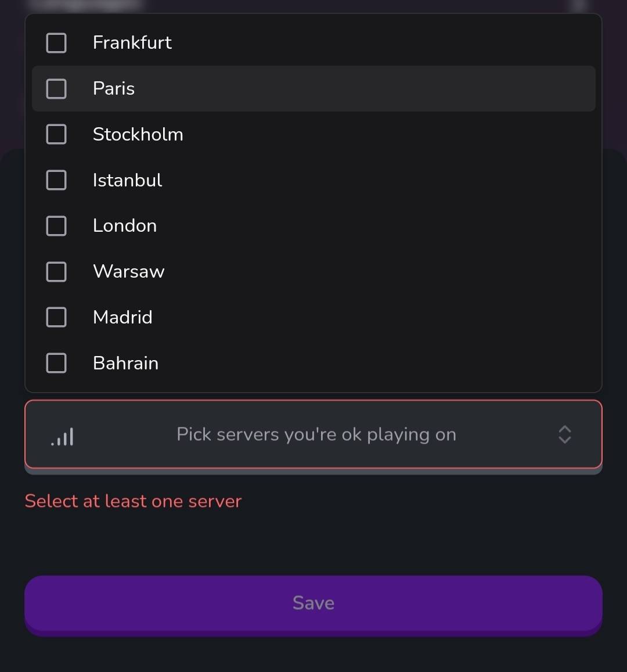Select the London checkbox
This screenshot has width=627, height=672.
(x=56, y=226)
